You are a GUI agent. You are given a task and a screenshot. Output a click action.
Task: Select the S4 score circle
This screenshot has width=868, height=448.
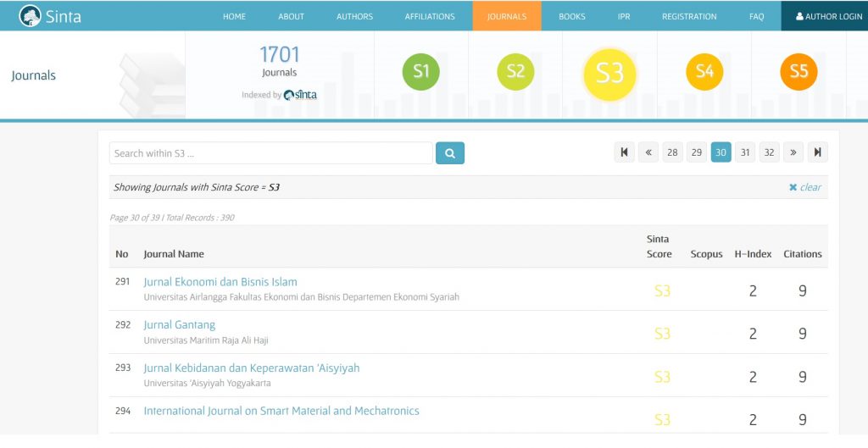704,72
